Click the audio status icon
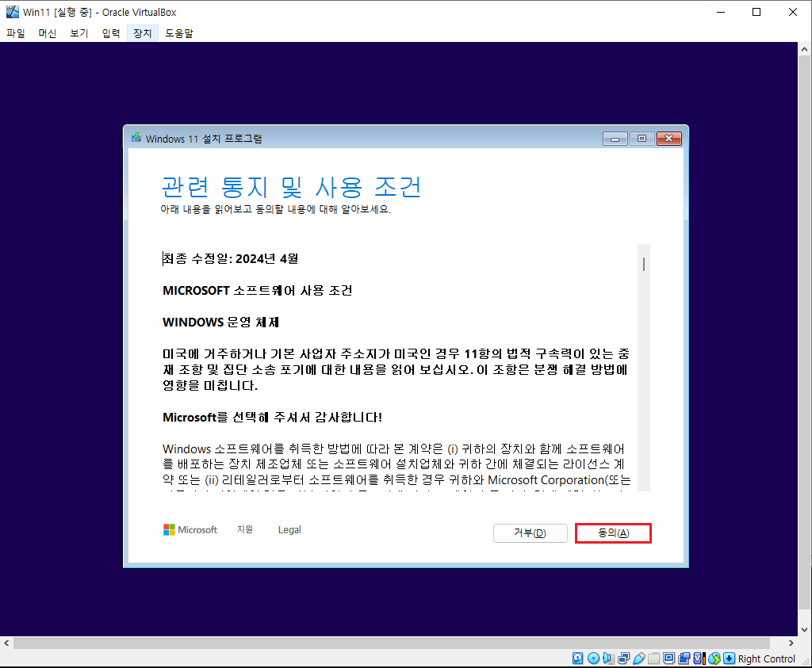The width and height of the screenshot is (812, 668). pyautogui.click(x=608, y=658)
